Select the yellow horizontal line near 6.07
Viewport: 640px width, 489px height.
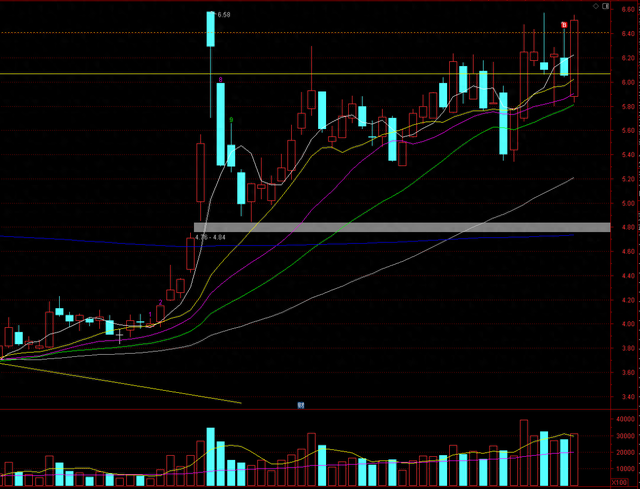tap(305, 74)
